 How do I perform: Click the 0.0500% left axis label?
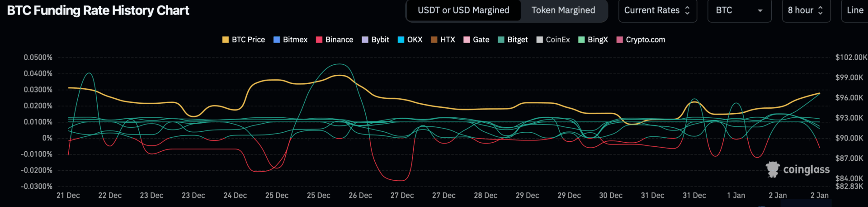point(38,58)
